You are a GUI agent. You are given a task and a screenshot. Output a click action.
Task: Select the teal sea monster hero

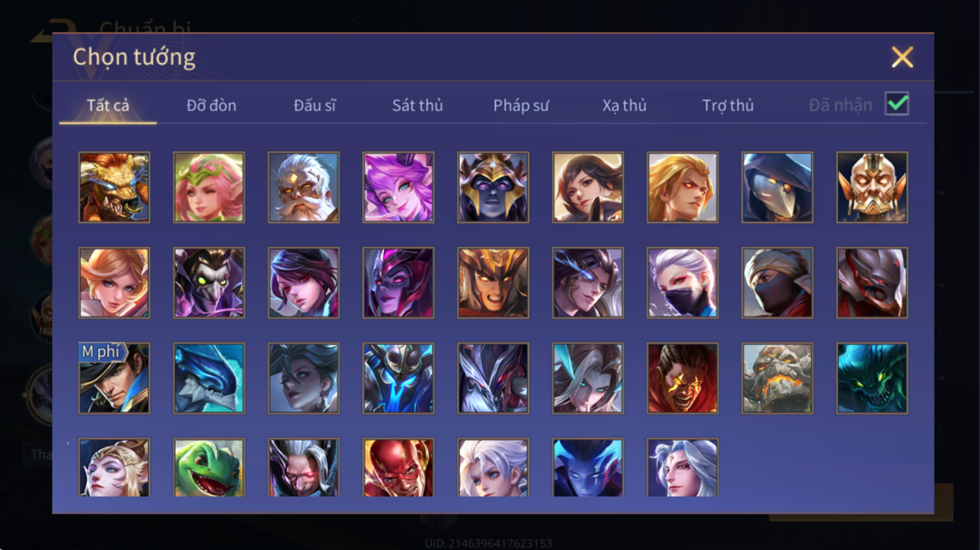tap(872, 378)
